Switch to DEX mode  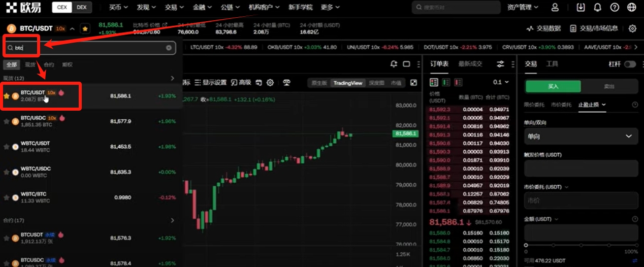(81, 8)
